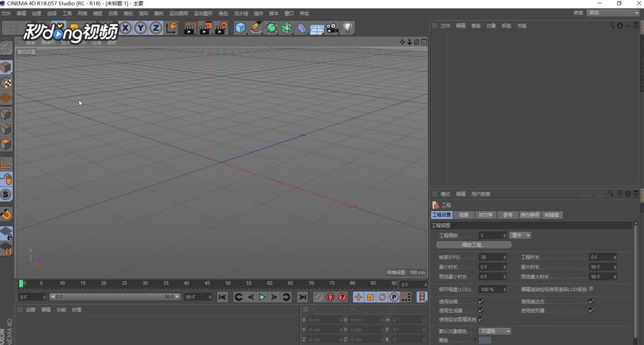The height and width of the screenshot is (345, 644).
Task: Click the orange workplane grid icon
Action: coord(6,98)
